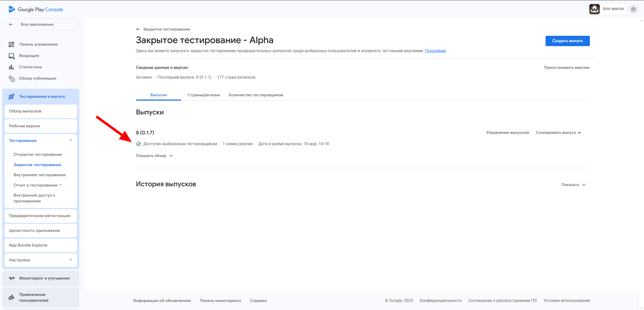This screenshot has height=310, width=644.
Task: Open Внутренний доступ к приложениям
Action: click(x=34, y=198)
